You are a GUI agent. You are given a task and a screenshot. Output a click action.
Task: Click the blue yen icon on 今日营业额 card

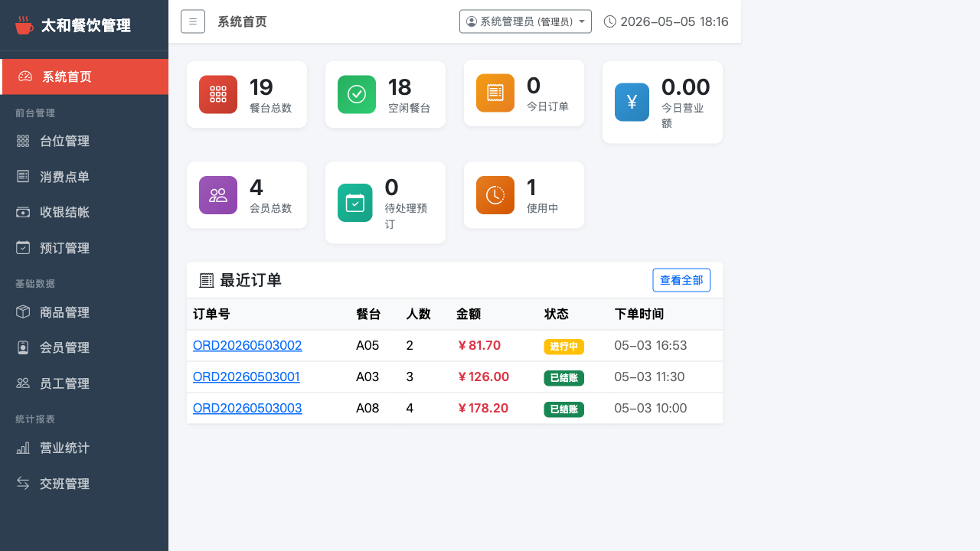tap(632, 102)
